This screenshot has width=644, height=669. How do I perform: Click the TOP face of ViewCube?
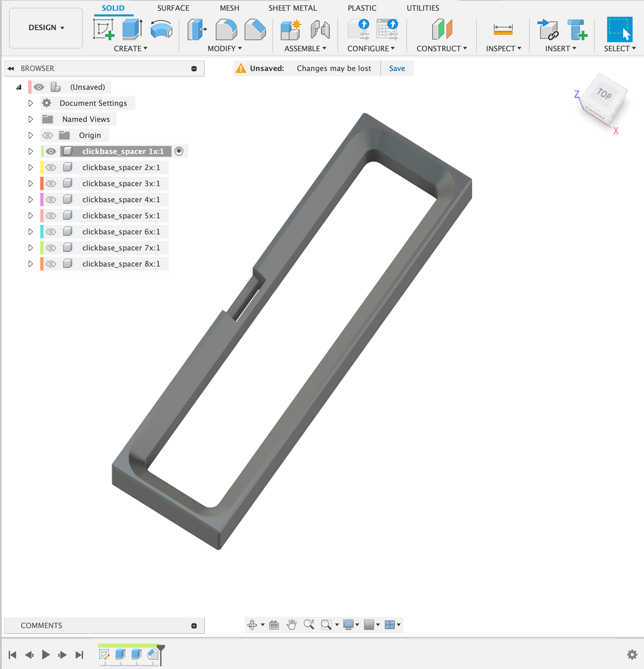pyautogui.click(x=604, y=93)
